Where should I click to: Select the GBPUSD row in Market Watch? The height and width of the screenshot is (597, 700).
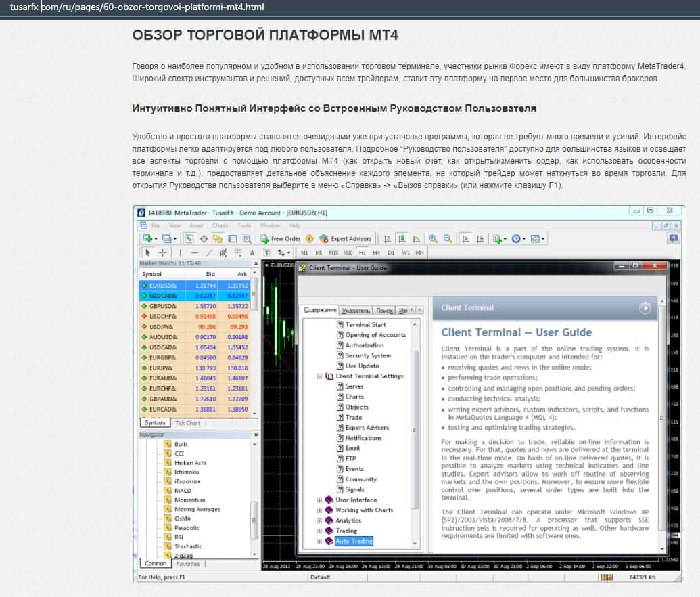tap(162, 305)
